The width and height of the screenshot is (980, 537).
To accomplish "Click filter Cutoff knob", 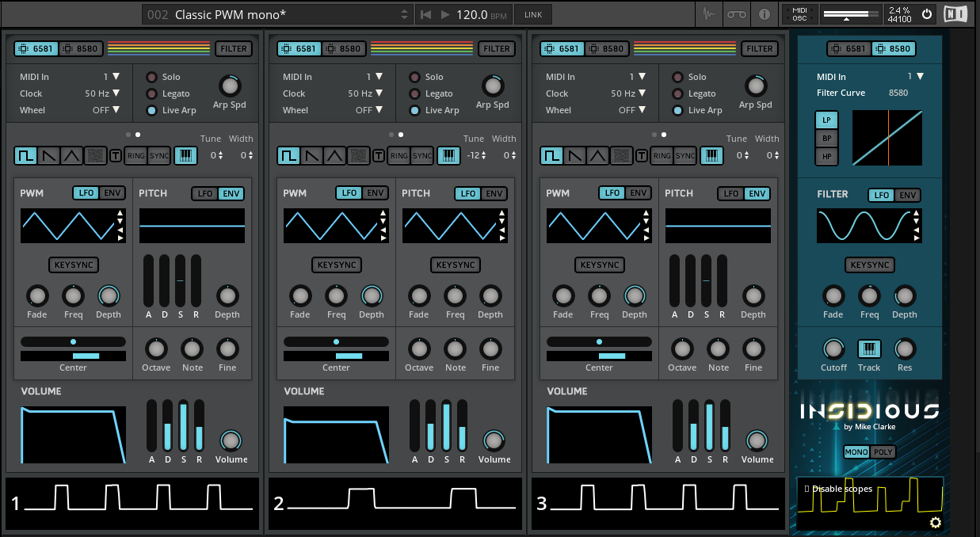I will pyautogui.click(x=833, y=348).
